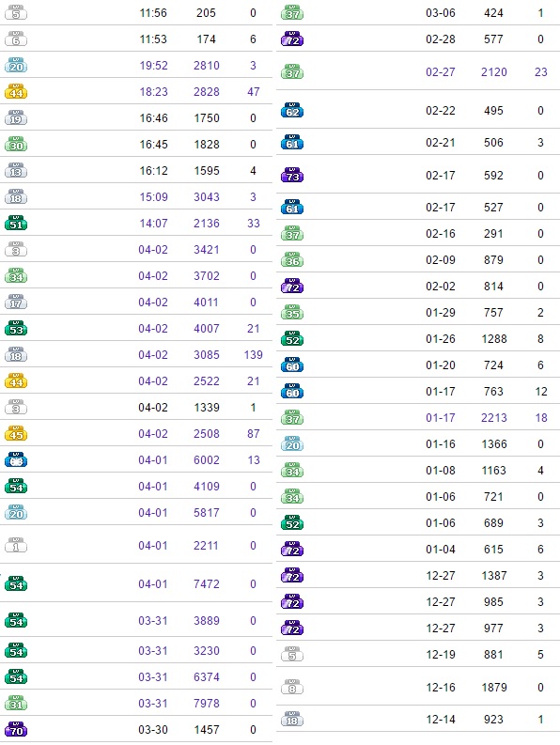Click the level 35 badge in 01-29 row

tap(292, 313)
